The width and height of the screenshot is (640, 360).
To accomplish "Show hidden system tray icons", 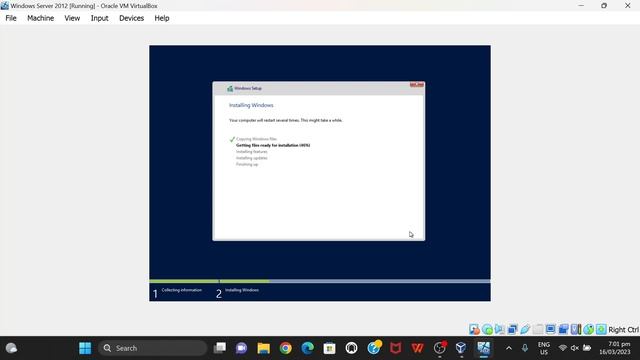I will (x=509, y=348).
